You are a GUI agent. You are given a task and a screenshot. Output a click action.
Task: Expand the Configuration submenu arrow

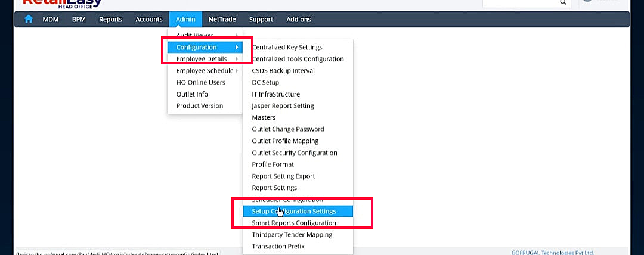click(x=237, y=48)
